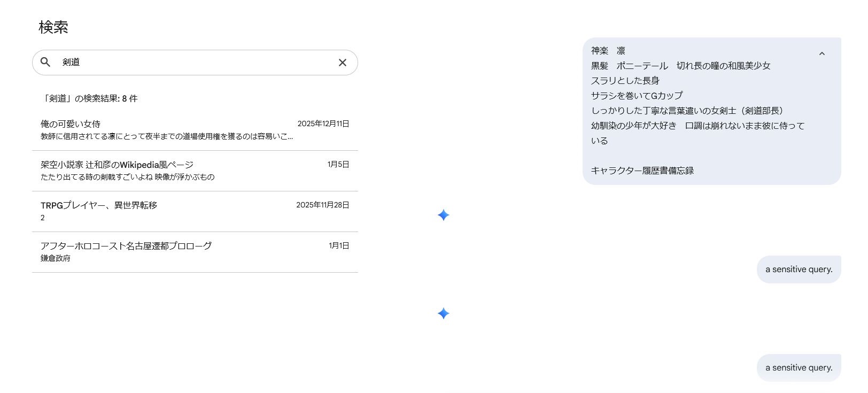
Task: Clear the search field with the X icon
Action: (x=343, y=63)
